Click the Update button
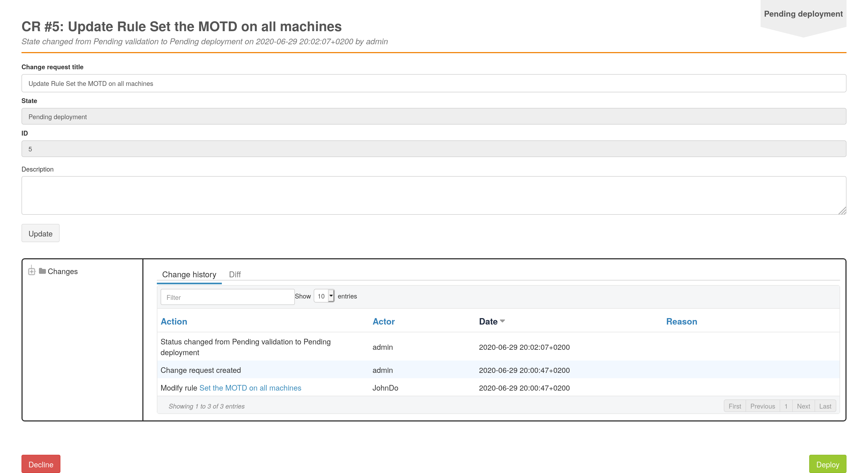The height and width of the screenshot is (473, 868). 41,234
